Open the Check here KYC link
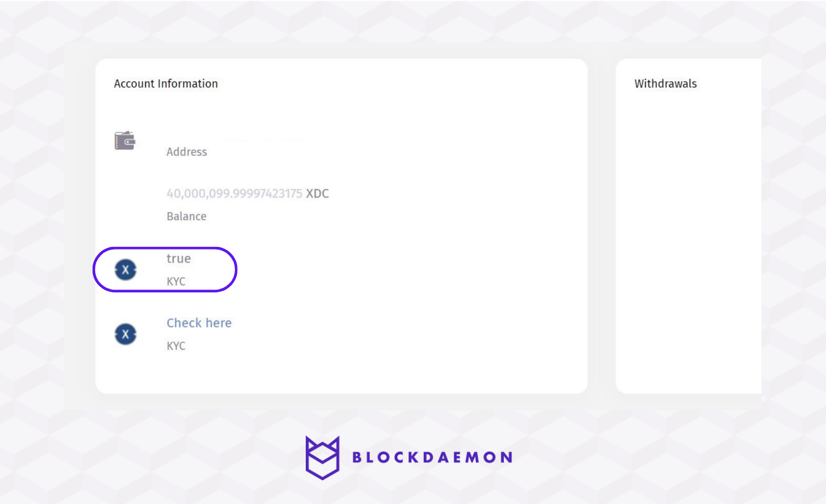 click(199, 323)
